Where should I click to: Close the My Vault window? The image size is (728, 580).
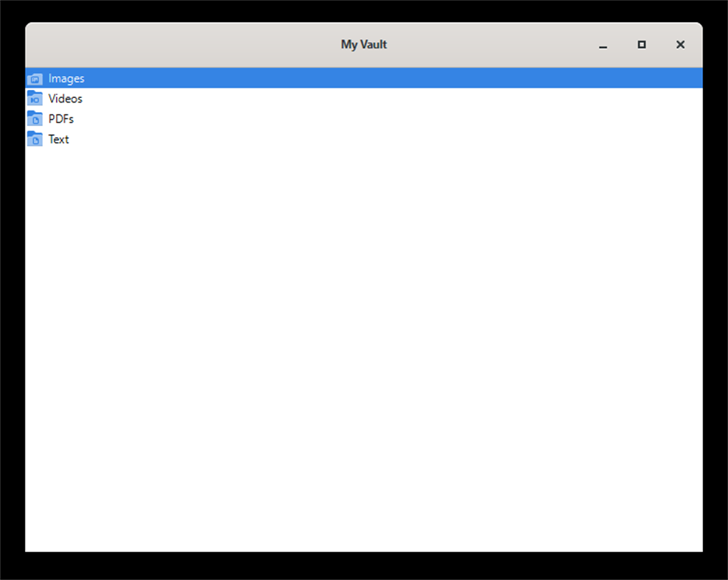coord(679,44)
